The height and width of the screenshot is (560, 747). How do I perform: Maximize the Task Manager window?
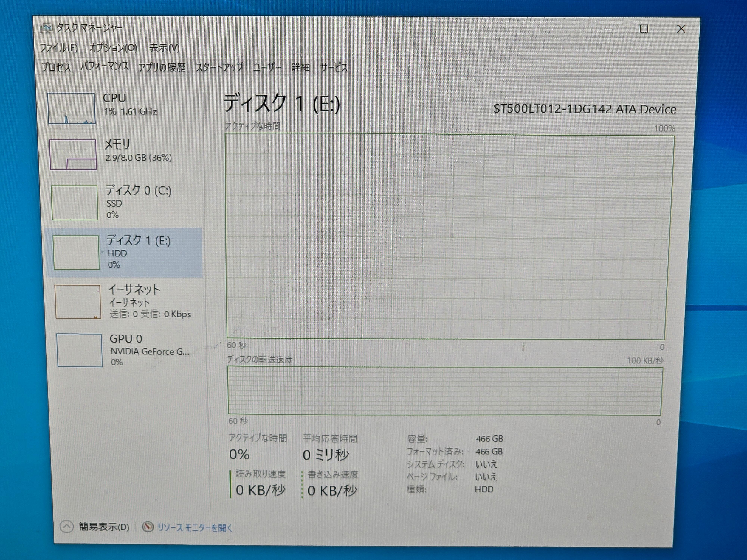[644, 29]
